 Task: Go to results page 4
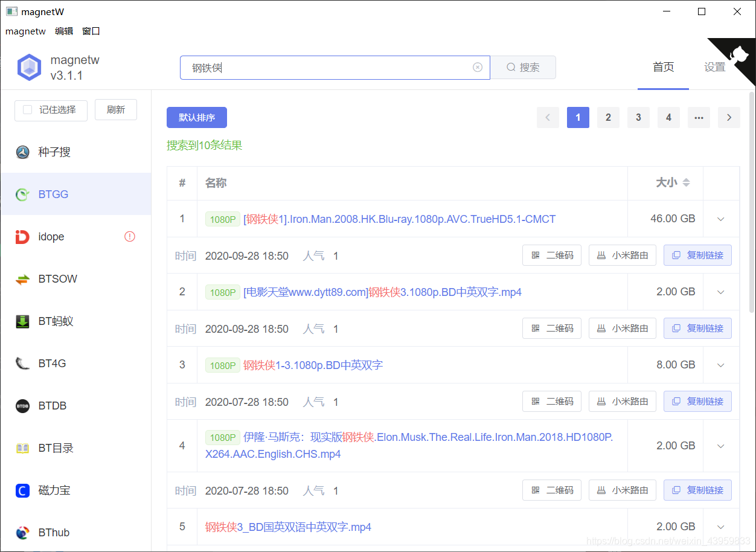(668, 118)
